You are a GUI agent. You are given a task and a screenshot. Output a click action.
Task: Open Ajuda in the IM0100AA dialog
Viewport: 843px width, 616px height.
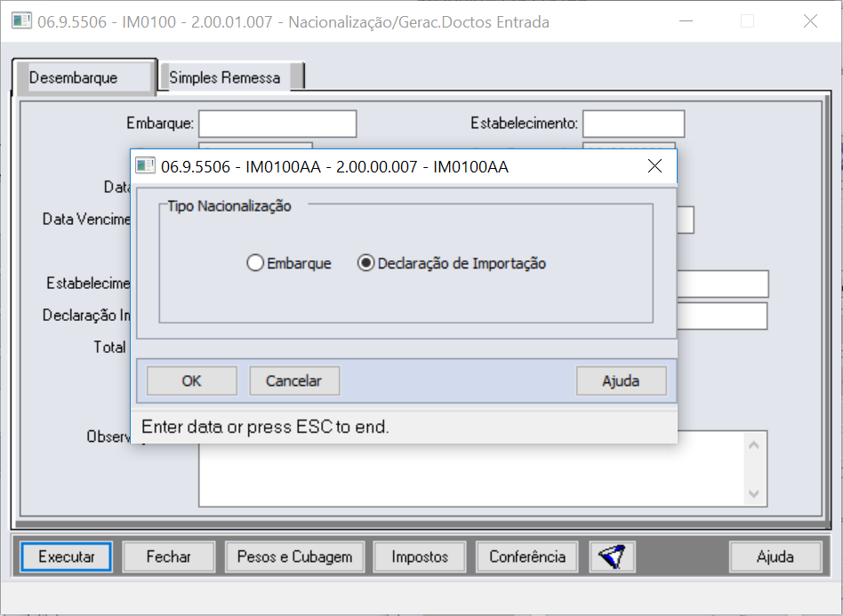pos(621,381)
